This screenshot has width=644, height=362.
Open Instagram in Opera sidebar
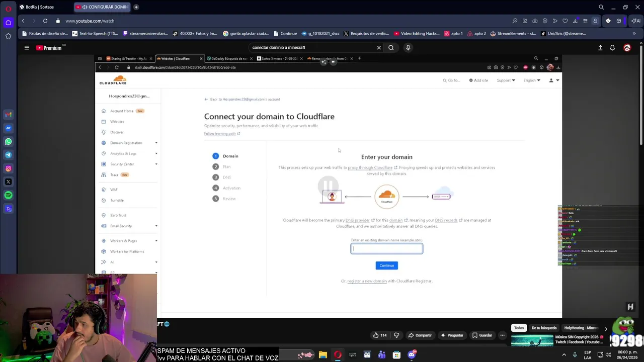point(8,168)
